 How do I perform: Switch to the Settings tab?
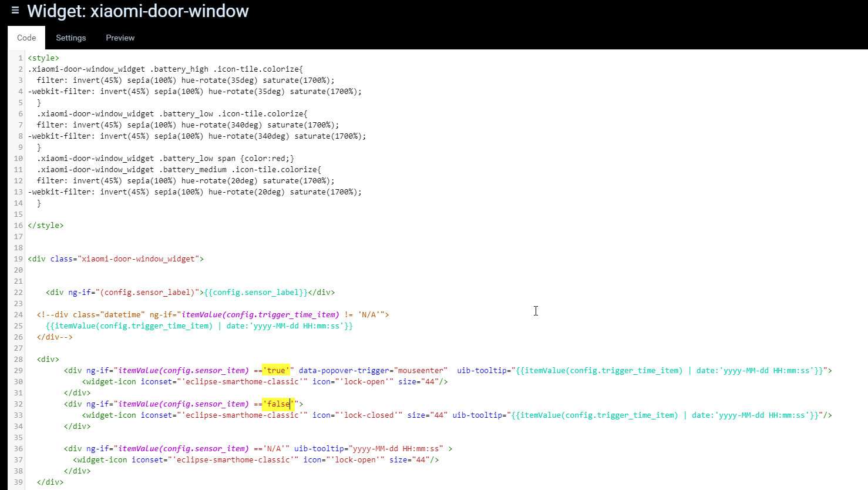(70, 38)
